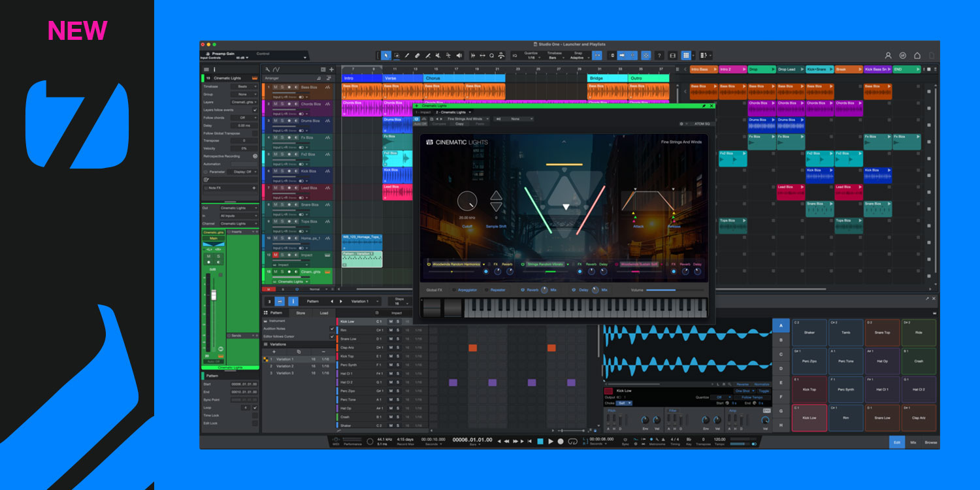Open the One Shot mode dropdown
This screenshot has height=490, width=980.
pos(745,391)
